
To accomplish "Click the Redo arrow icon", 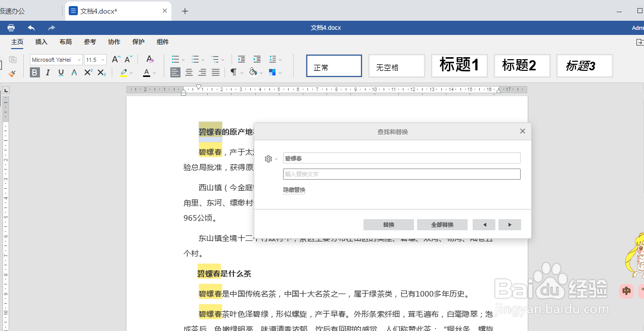I will coord(51,28).
